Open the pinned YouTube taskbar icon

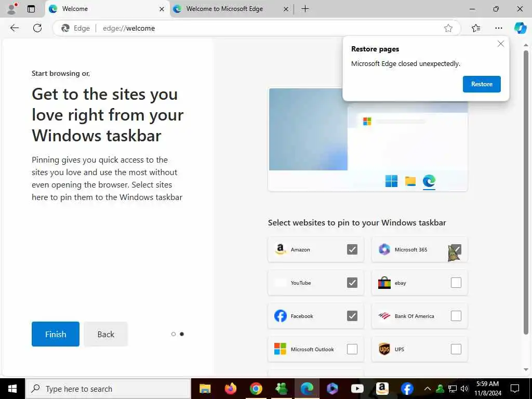[357, 389]
